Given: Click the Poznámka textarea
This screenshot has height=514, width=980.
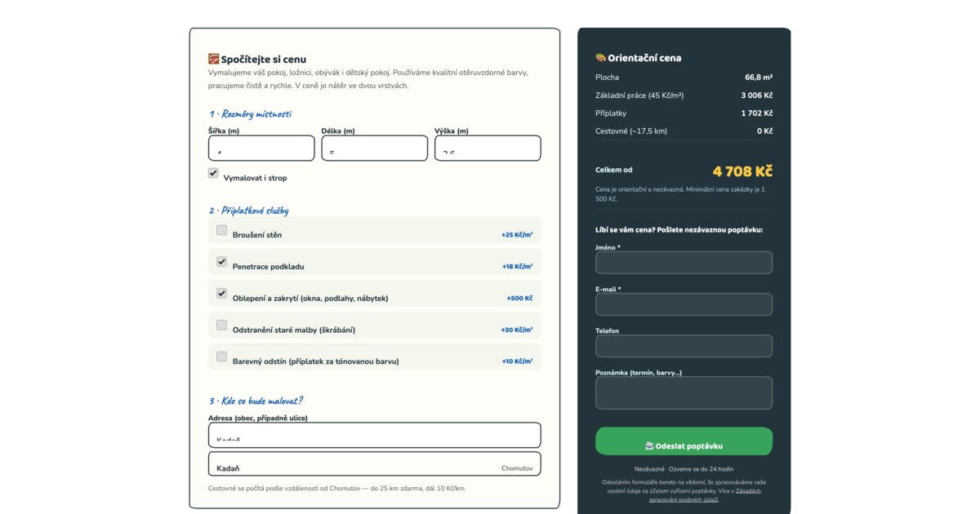Looking at the screenshot, I should pos(684,392).
